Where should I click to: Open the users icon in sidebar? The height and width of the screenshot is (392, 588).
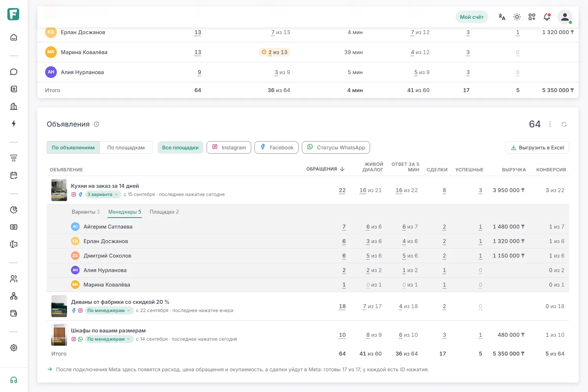coord(14,279)
